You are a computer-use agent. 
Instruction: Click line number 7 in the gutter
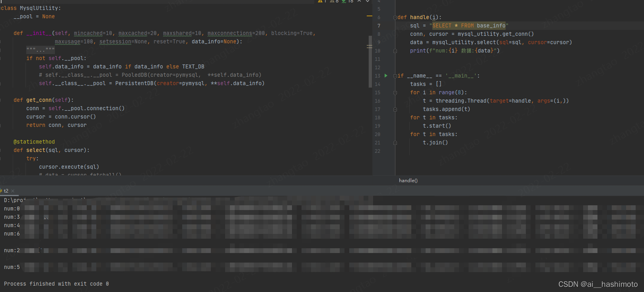pos(379,26)
